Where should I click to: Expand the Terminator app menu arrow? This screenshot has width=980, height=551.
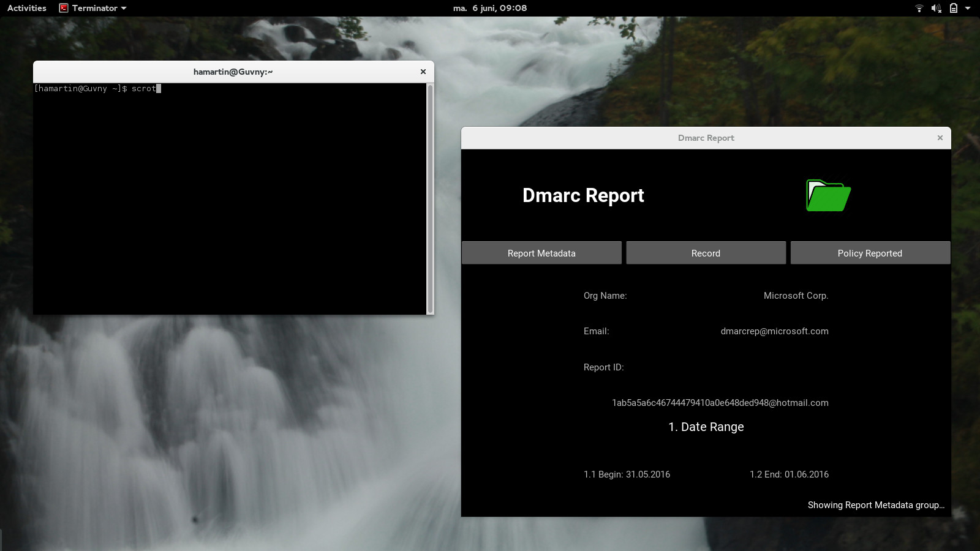pos(124,8)
